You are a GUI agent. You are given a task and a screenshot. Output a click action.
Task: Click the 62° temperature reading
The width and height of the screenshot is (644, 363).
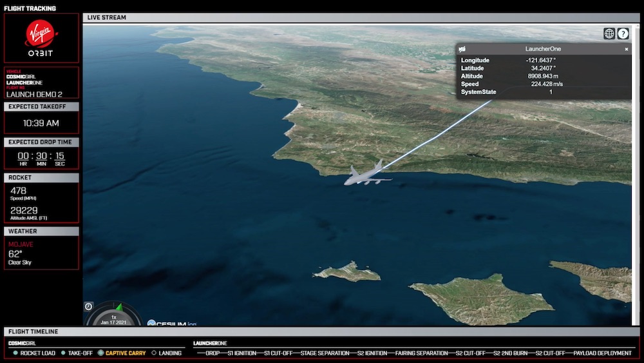point(15,253)
